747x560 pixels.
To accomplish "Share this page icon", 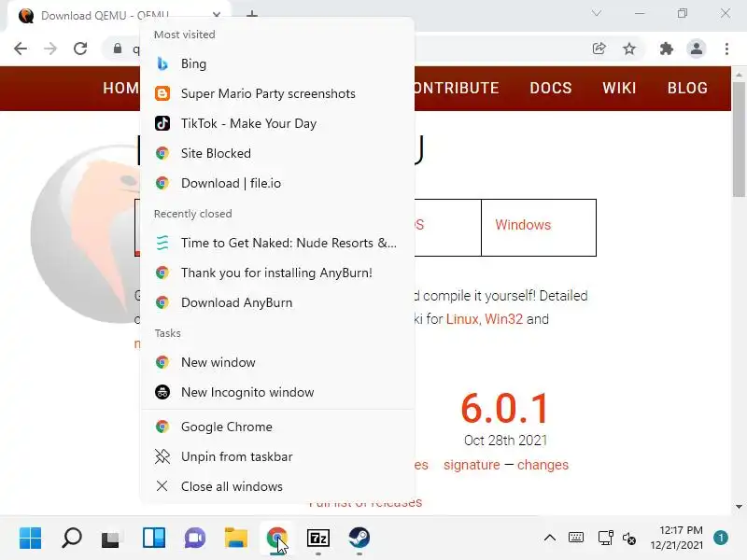I will coord(599,49).
